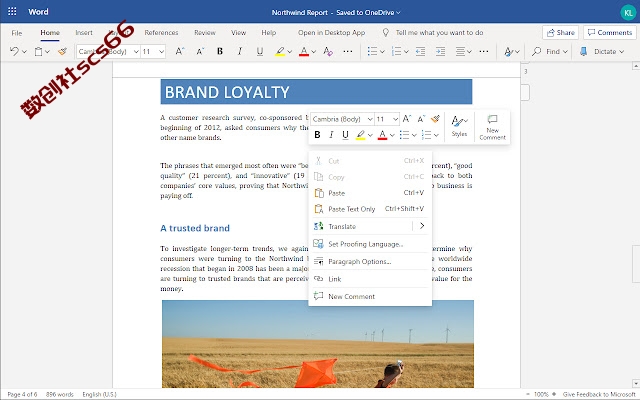Toggle Underline in the ribbon
Screen dimensions: 640x400
260,51
